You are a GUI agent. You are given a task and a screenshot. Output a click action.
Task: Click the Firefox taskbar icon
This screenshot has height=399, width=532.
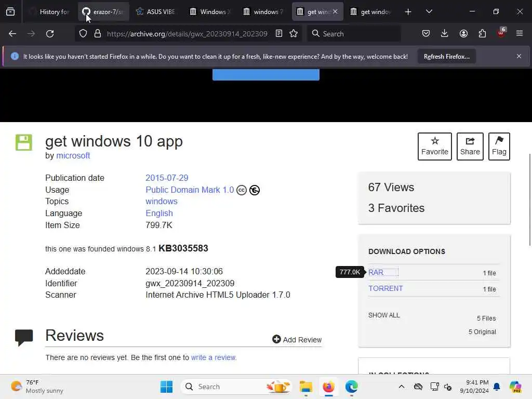pos(328,387)
